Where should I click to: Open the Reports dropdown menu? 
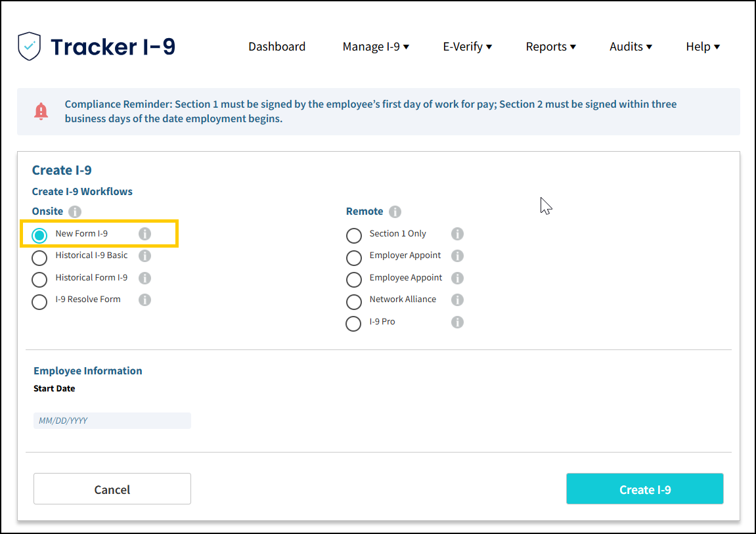point(550,46)
